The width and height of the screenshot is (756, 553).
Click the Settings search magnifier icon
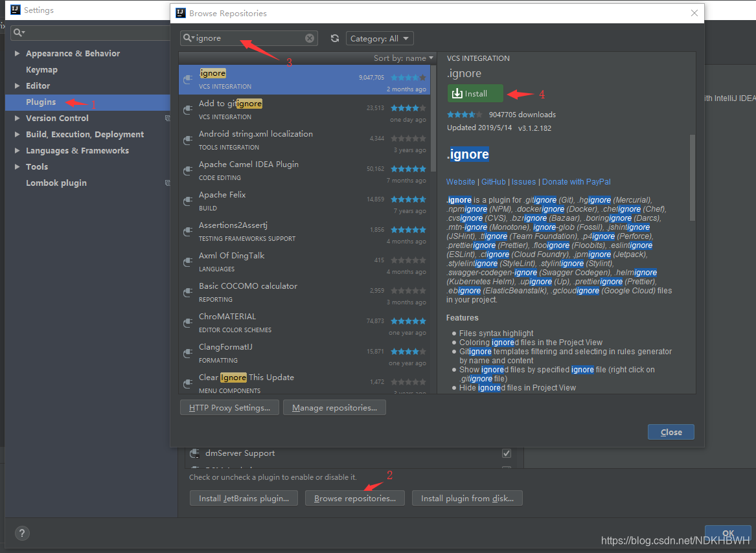pos(19,32)
